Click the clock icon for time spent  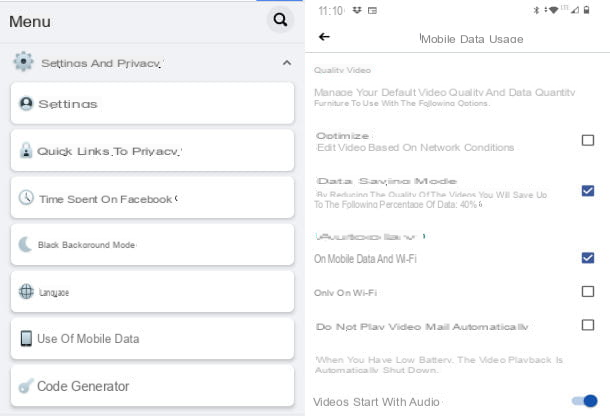26,198
